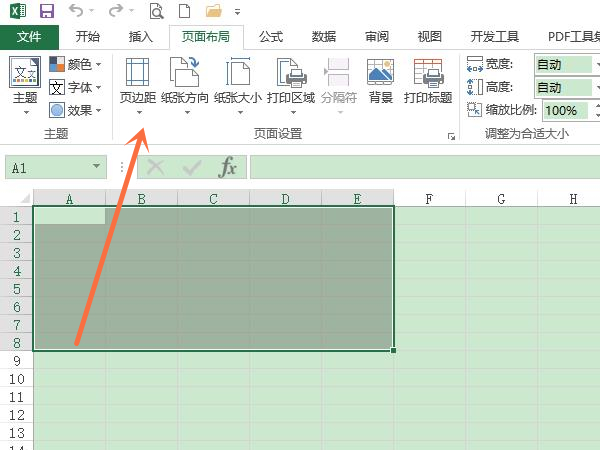The width and height of the screenshot is (600, 450).
Task: Expand the theme Colors (颜色) dropdown
Action: coord(76,64)
